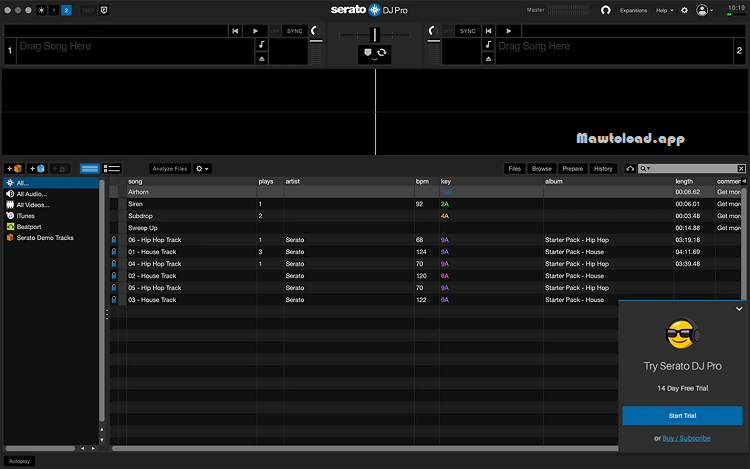The image size is (750, 469).
Task: Click the Start Trial button
Action: (x=682, y=415)
